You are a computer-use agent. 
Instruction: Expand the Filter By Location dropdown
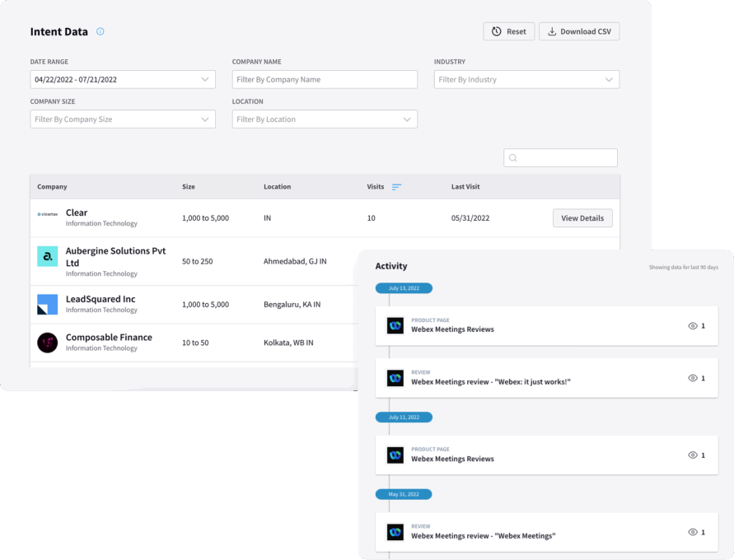click(325, 119)
